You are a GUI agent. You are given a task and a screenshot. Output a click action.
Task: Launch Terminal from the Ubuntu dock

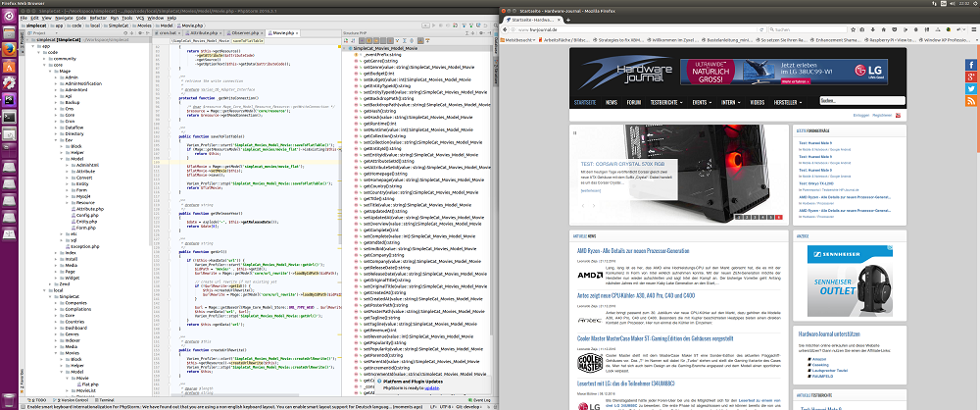(x=10, y=116)
